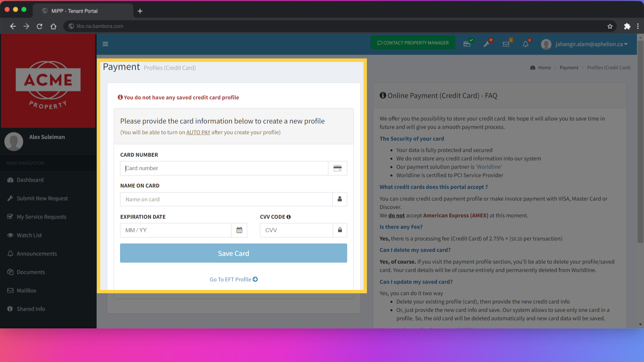The width and height of the screenshot is (644, 362).
Task: Reload the page
Action: coord(40,26)
